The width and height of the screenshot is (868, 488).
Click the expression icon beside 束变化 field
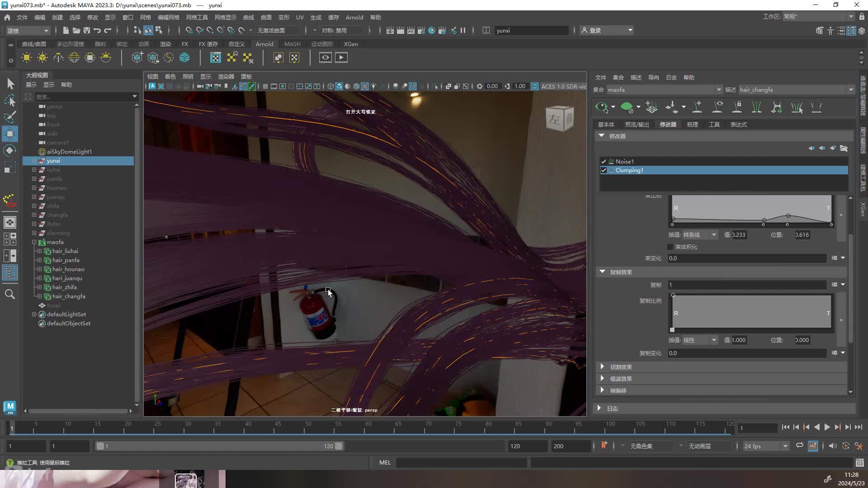click(x=835, y=258)
